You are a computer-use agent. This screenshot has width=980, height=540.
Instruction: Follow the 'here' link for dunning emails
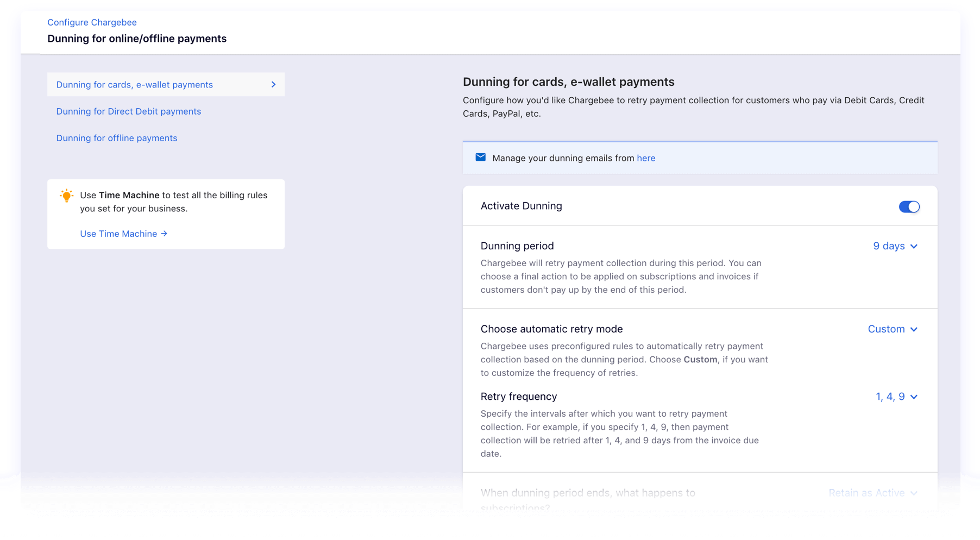pyautogui.click(x=646, y=158)
